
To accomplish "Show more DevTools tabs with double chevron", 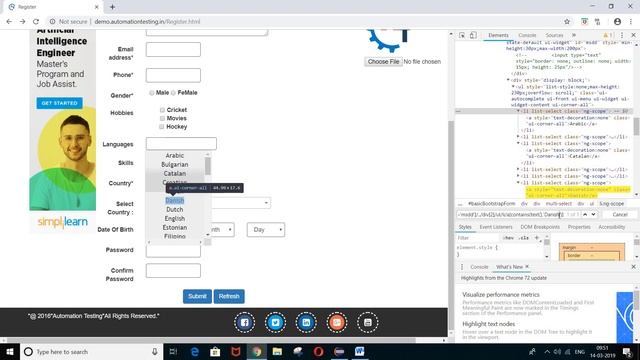I will pos(574,36).
